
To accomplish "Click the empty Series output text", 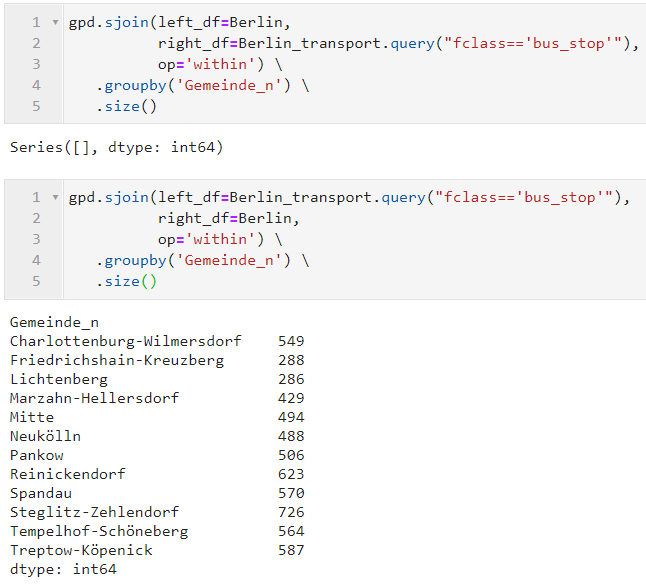I will (116, 148).
